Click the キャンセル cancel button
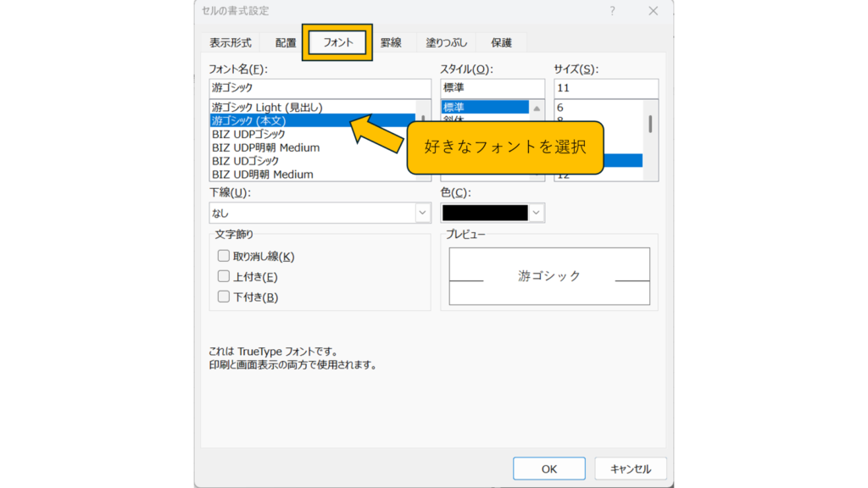 pyautogui.click(x=631, y=469)
